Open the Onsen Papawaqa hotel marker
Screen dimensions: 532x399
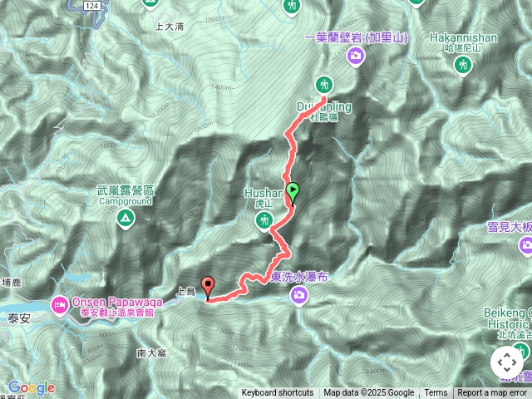[x=60, y=306]
